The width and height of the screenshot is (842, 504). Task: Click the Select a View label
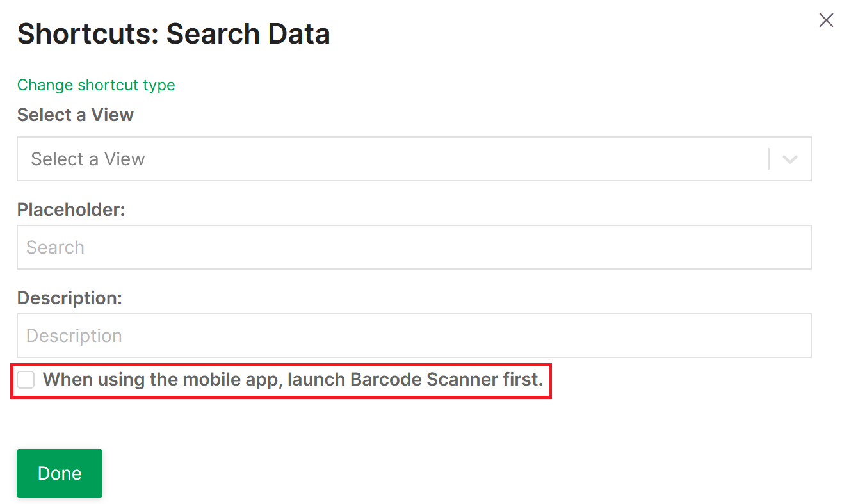pos(75,115)
